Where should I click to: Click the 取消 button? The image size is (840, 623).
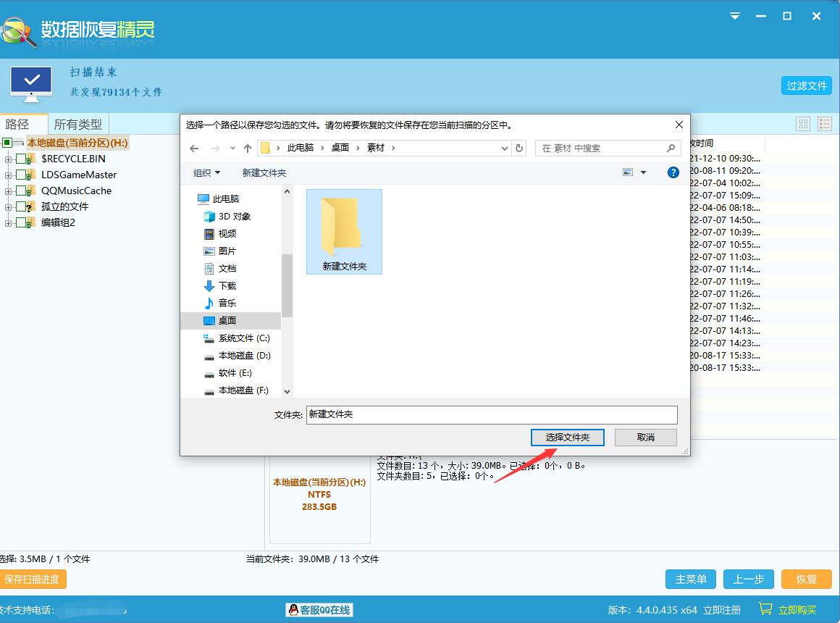(645, 437)
